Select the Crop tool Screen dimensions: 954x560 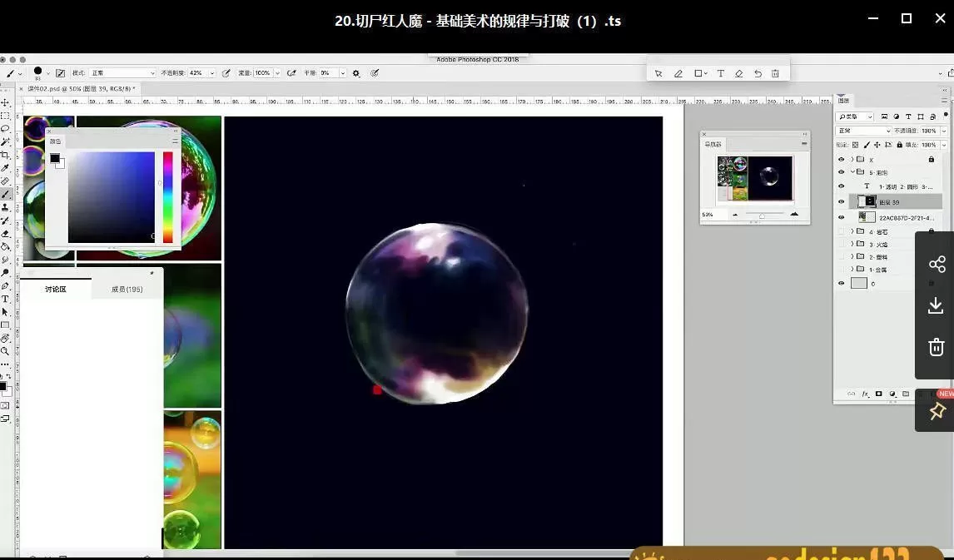pyautogui.click(x=5, y=155)
